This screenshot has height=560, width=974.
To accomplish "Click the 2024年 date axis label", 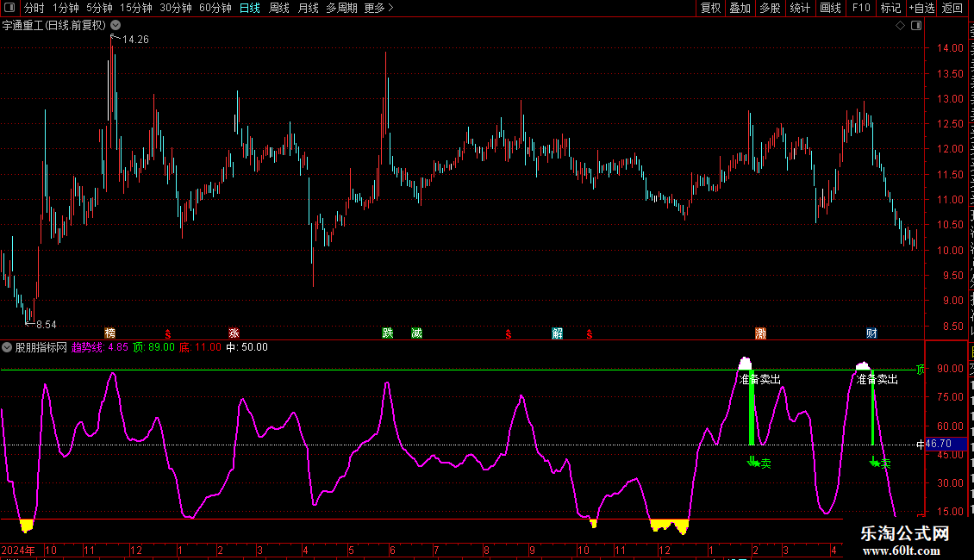I will pyautogui.click(x=18, y=550).
